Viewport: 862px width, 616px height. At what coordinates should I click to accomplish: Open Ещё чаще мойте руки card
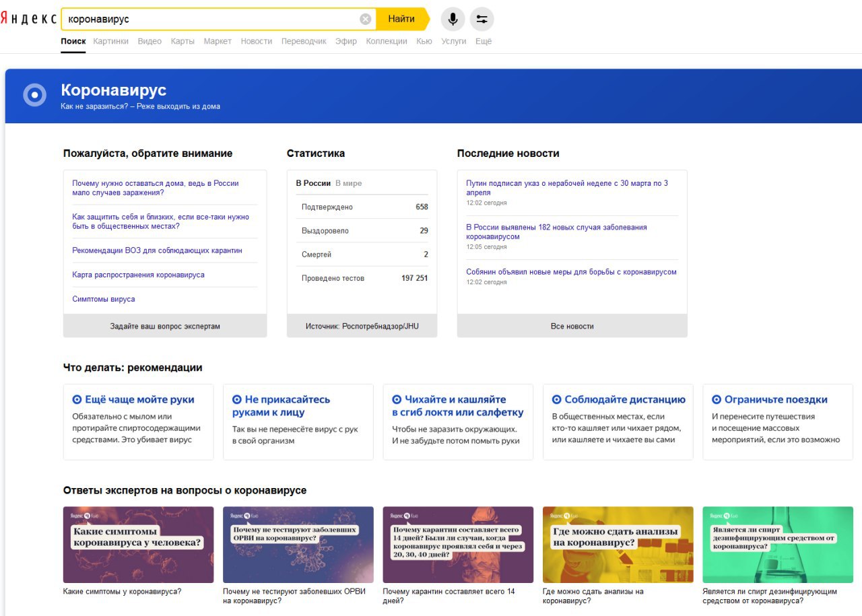click(138, 422)
